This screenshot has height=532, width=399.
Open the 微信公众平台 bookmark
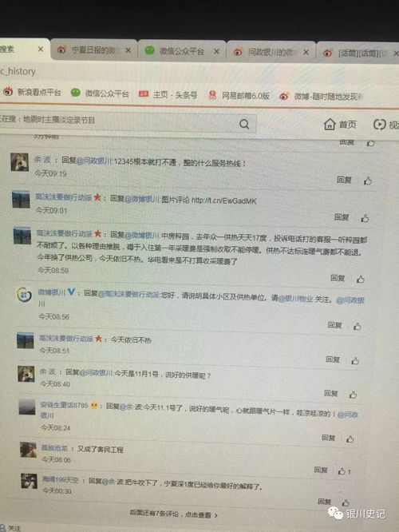pyautogui.click(x=100, y=93)
